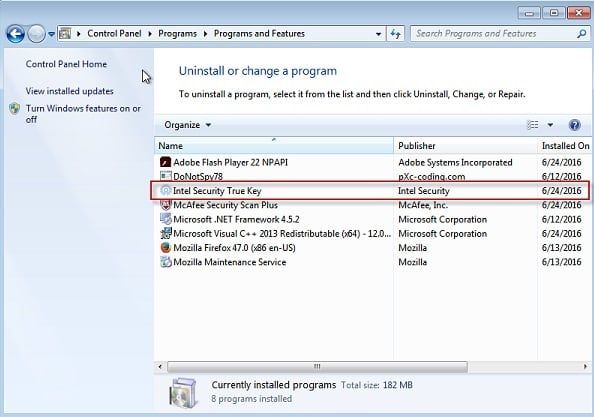The height and width of the screenshot is (417, 594).
Task: Open Turn Windows features on or off
Action: (x=83, y=114)
